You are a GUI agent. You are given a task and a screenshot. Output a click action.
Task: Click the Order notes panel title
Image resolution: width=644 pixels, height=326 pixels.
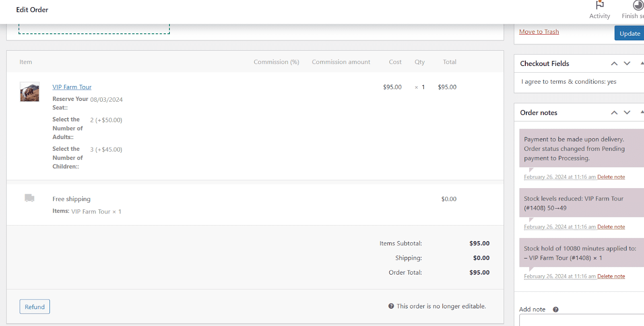coord(539,113)
